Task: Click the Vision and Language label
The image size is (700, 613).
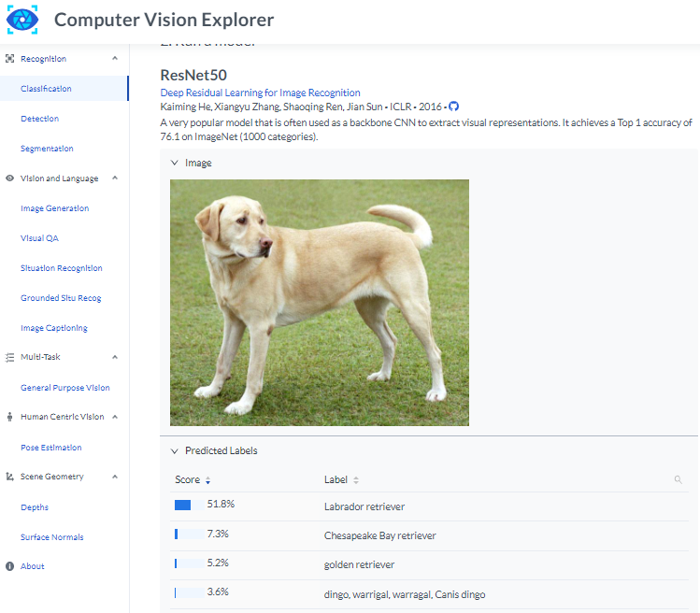Action: (60, 178)
